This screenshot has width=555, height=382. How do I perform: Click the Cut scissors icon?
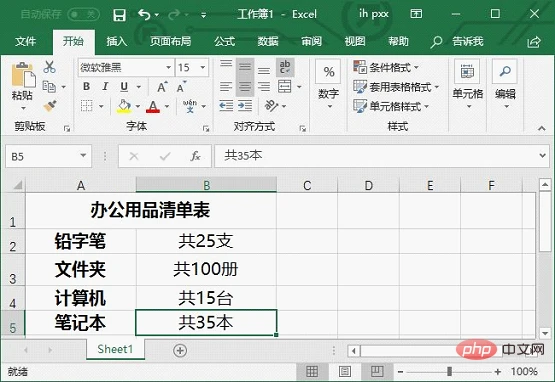pyautogui.click(x=49, y=67)
